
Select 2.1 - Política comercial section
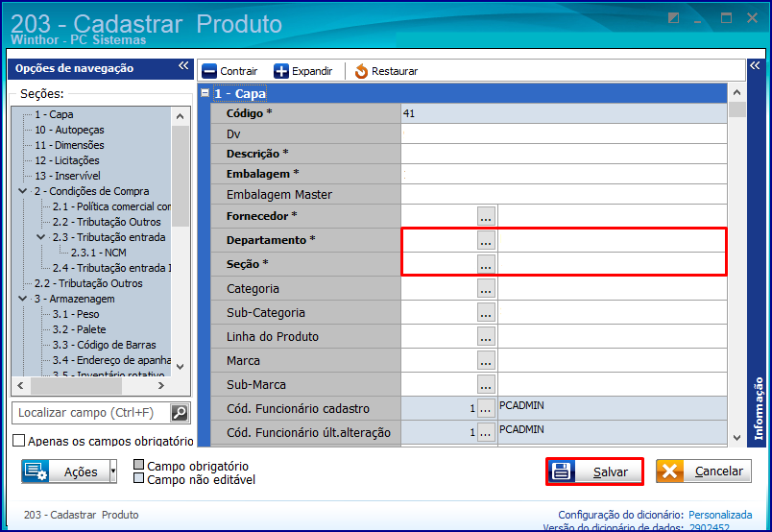(x=111, y=206)
